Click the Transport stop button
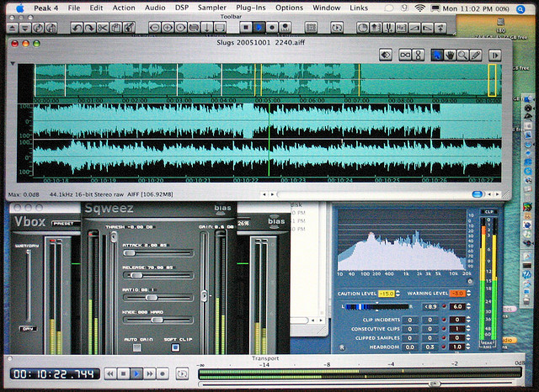The width and height of the screenshot is (539, 392). pyautogui.click(x=124, y=373)
